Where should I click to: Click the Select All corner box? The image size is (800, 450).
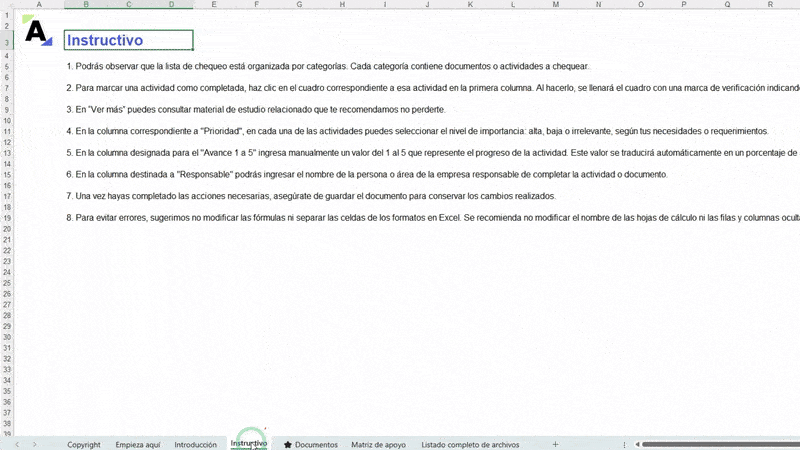point(6,5)
